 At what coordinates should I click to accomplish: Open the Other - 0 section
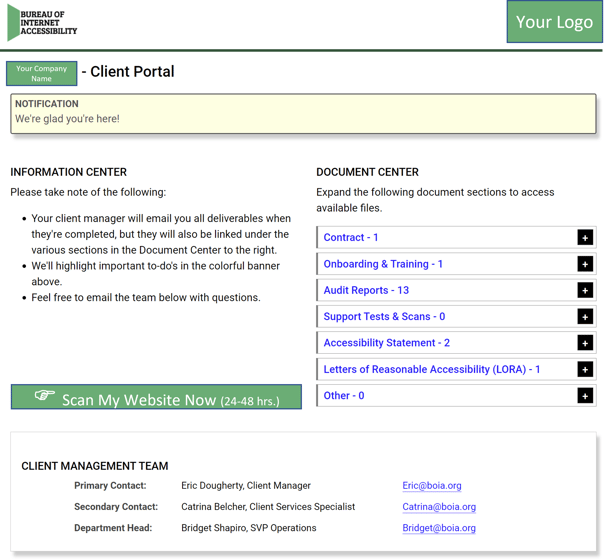[x=344, y=396]
